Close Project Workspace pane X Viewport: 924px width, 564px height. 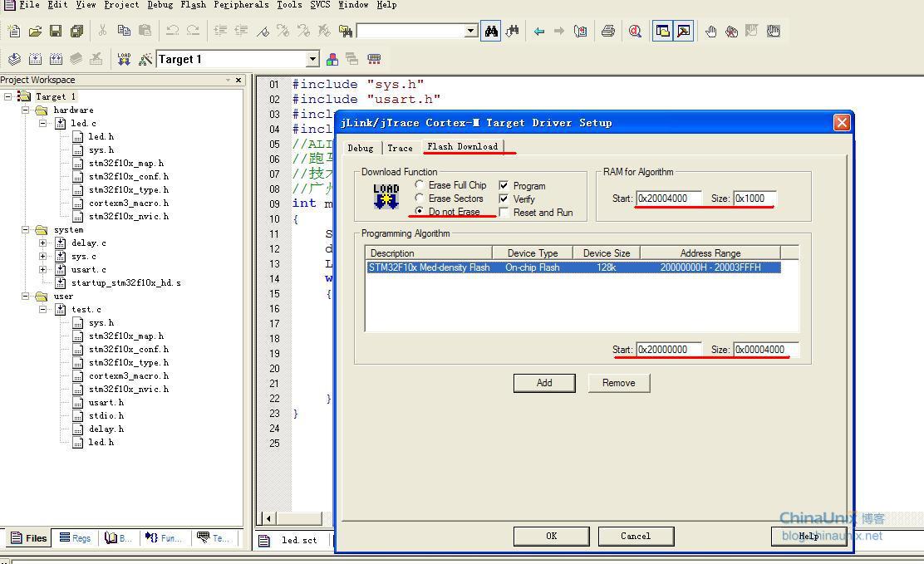pyautogui.click(x=238, y=80)
